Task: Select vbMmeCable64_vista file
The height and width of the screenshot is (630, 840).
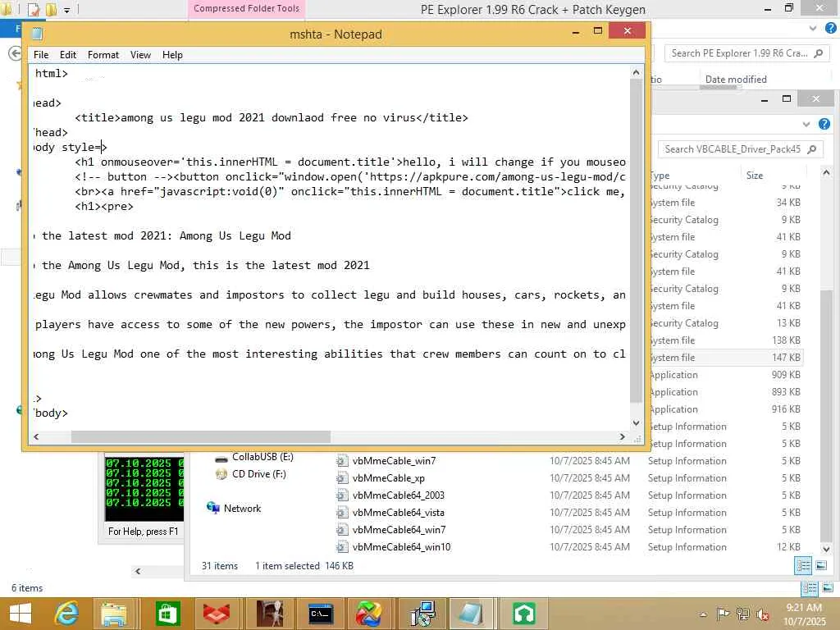Action: pyautogui.click(x=398, y=512)
